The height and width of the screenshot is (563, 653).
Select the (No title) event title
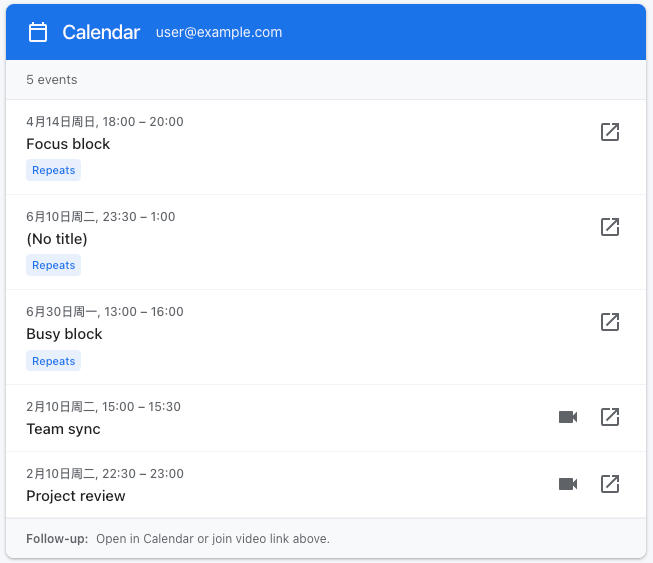tap(57, 239)
